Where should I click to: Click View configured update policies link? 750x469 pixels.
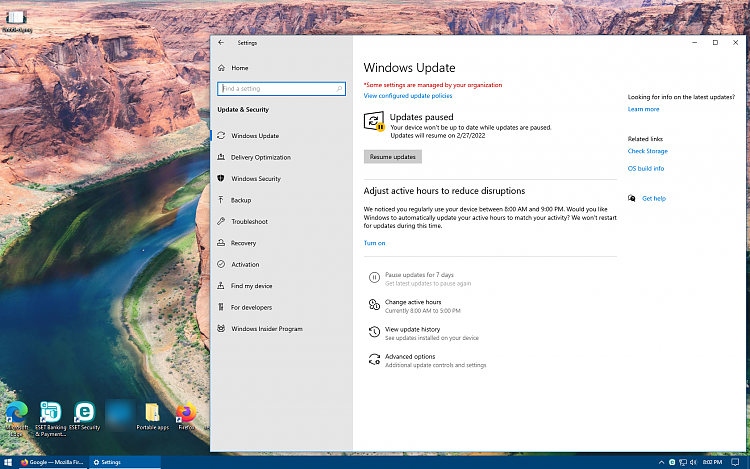(407, 96)
